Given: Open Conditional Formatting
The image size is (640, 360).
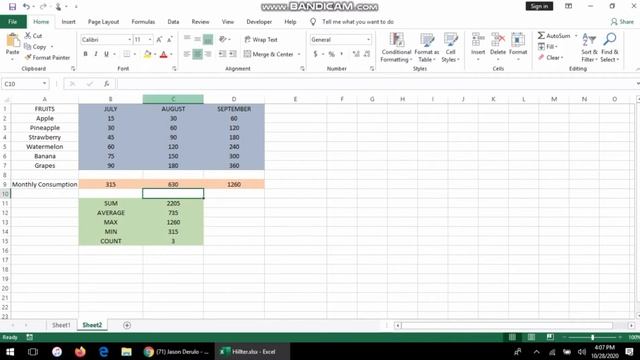Looking at the screenshot, I should tap(396, 47).
